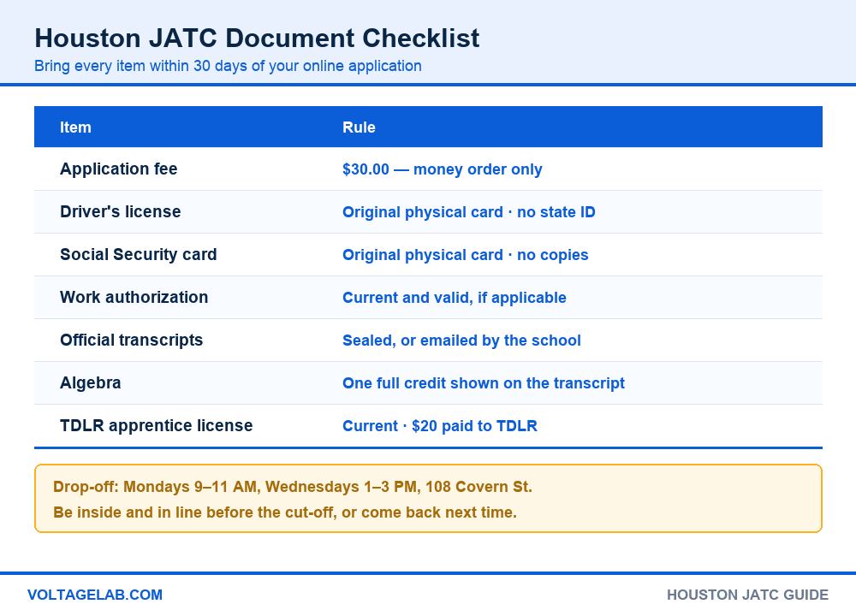Click the 'Drop-off: Mondays 9–11 AM' line
This screenshot has height=616, width=856.
293,487
